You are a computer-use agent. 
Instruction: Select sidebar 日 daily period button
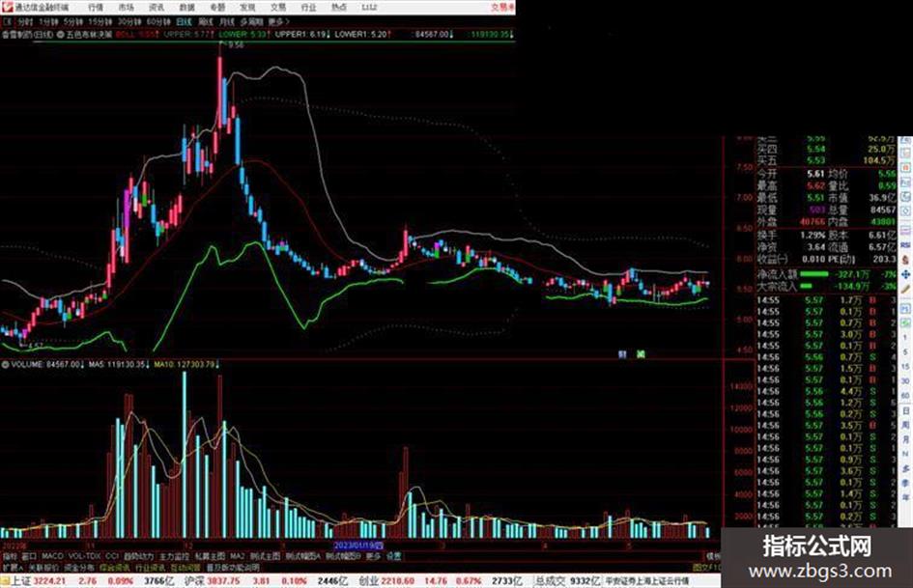point(905,411)
